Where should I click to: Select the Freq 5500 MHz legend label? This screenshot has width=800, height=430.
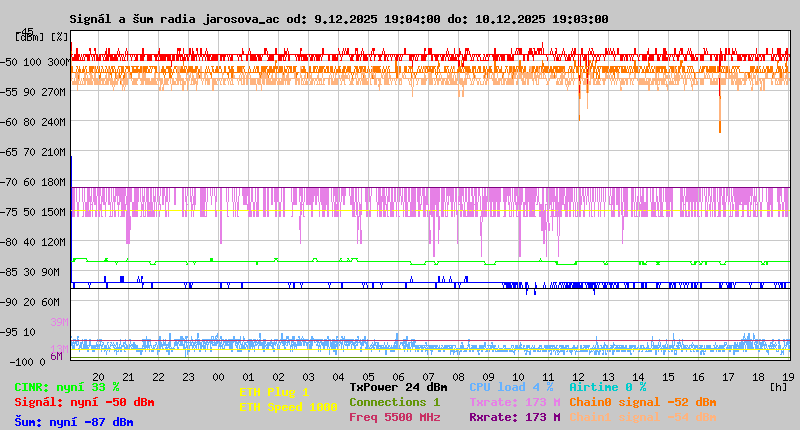pos(394,417)
